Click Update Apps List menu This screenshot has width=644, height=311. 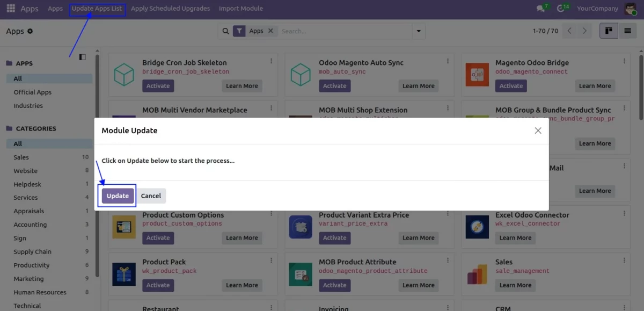point(97,9)
